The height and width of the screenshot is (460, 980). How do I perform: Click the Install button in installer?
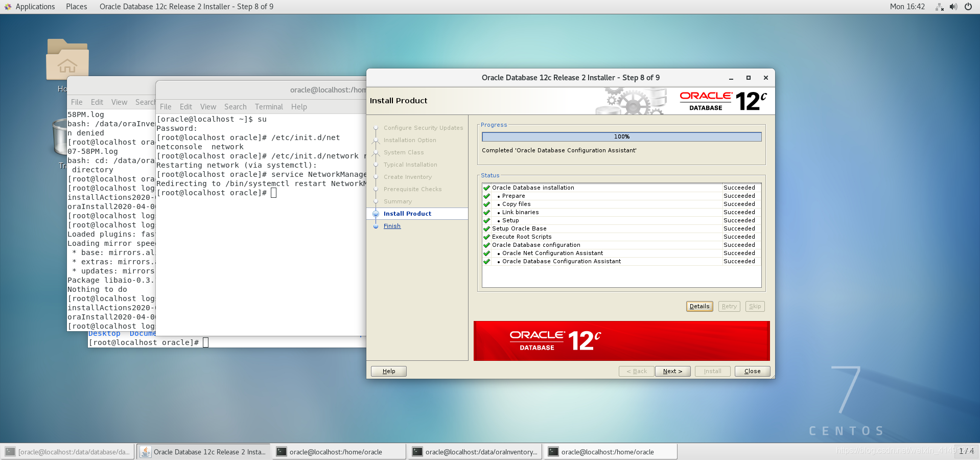point(712,371)
